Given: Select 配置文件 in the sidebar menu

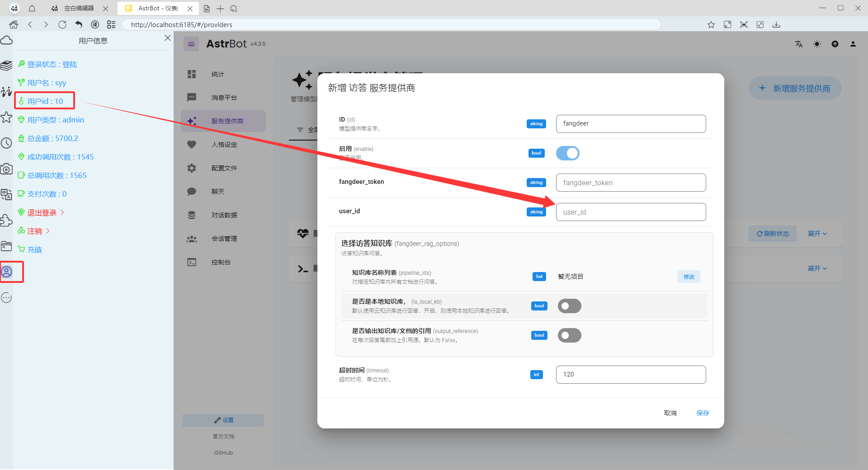Looking at the screenshot, I should [x=224, y=168].
